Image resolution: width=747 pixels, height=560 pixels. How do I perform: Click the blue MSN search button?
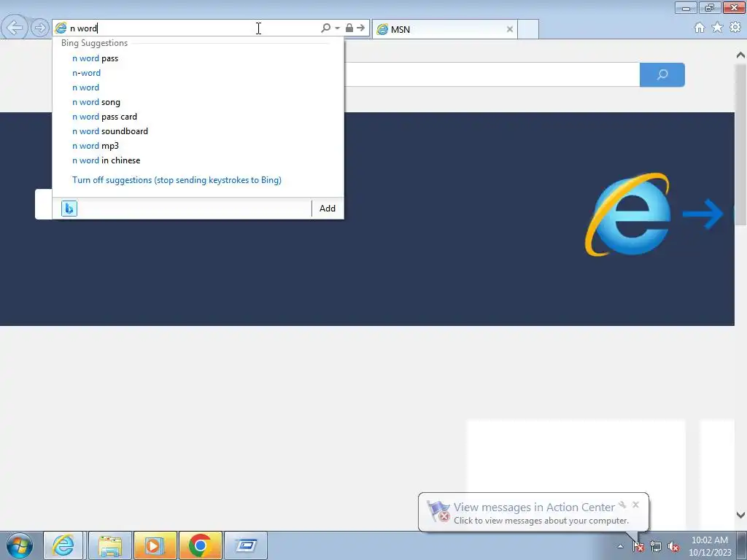[x=662, y=75]
